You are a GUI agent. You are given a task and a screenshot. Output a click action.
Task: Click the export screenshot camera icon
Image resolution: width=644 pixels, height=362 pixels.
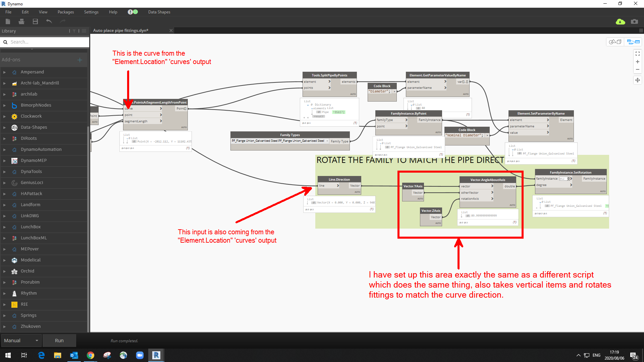click(634, 21)
